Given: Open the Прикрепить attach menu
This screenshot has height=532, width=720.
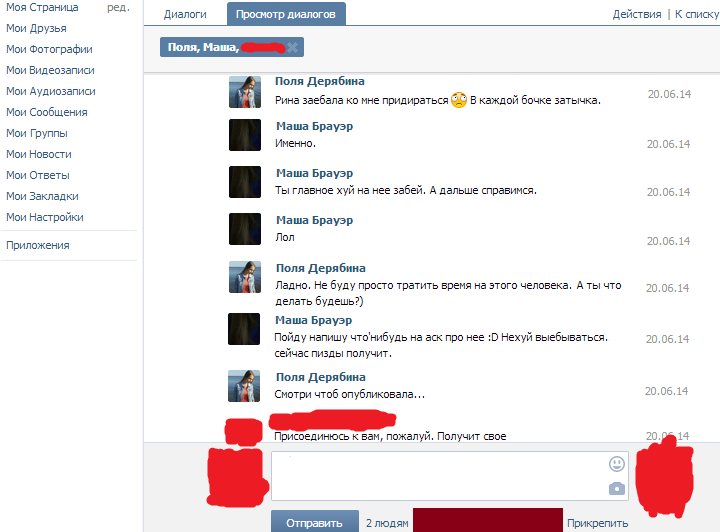Looking at the screenshot, I should [x=597, y=523].
